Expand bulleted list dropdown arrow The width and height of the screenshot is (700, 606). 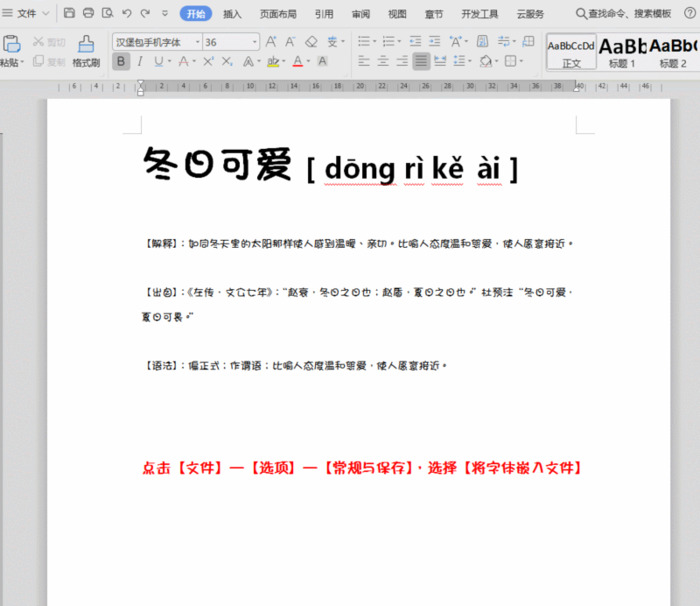click(375, 42)
